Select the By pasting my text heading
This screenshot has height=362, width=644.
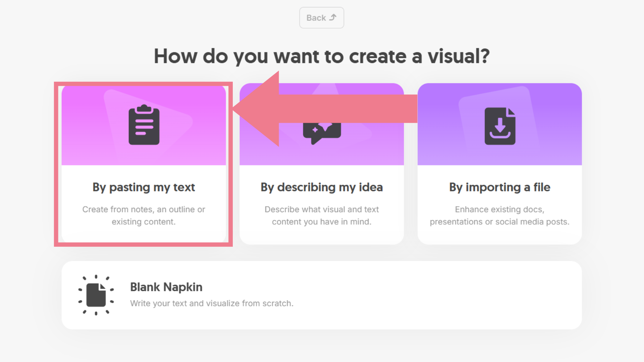click(x=144, y=187)
